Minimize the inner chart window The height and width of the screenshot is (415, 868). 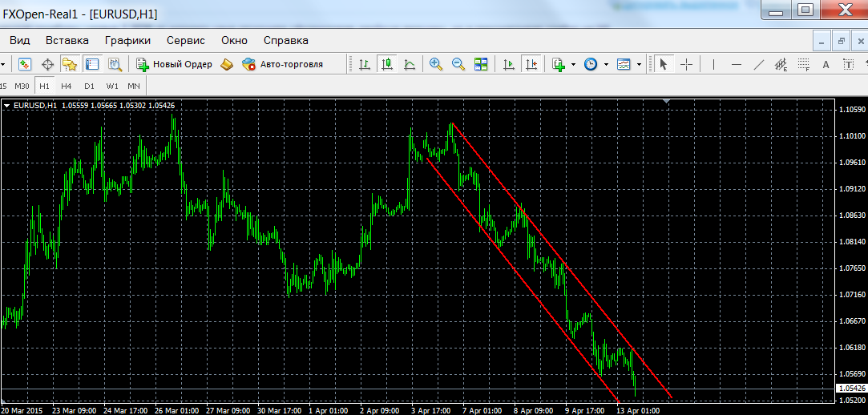point(822,41)
